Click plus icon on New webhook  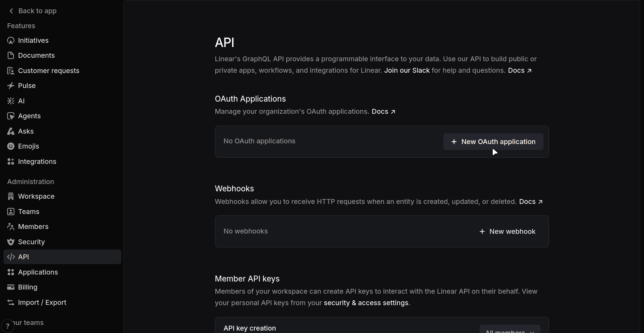[482, 231]
